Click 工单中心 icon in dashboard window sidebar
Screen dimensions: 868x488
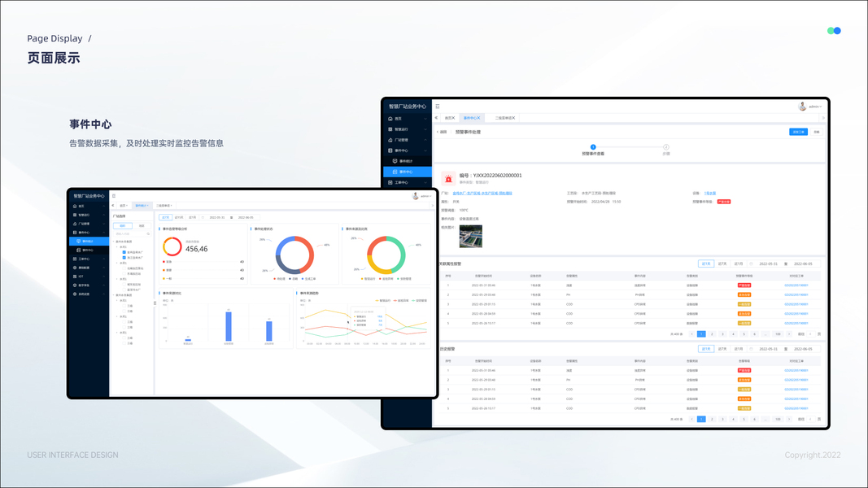pos(75,259)
